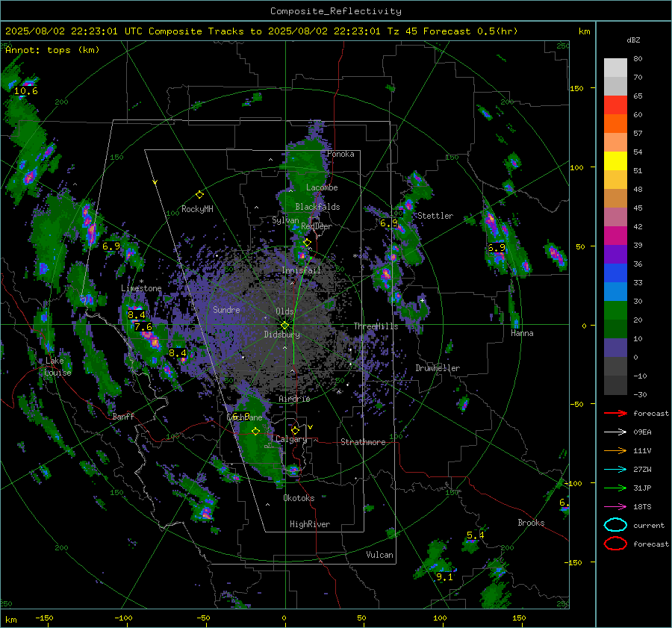Click the Lacombe city label
This screenshot has height=628, width=672.
pos(322,187)
